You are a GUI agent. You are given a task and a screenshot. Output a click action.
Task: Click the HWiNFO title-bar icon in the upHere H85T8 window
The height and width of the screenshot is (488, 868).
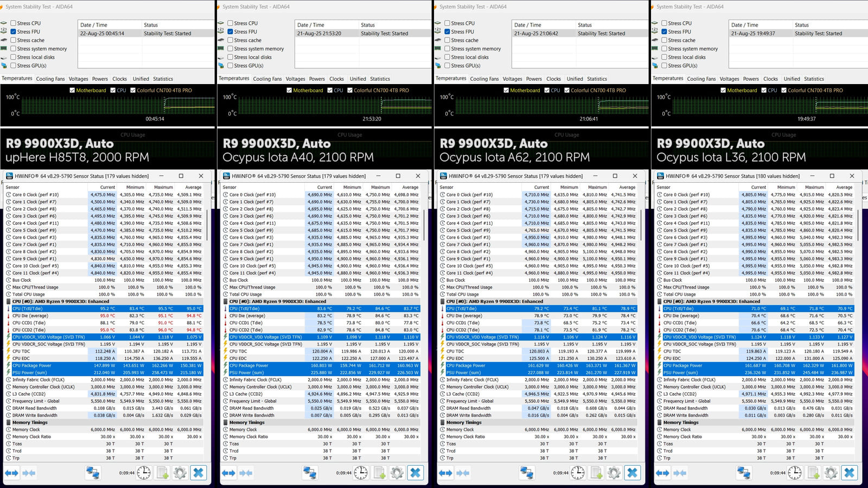(9, 176)
